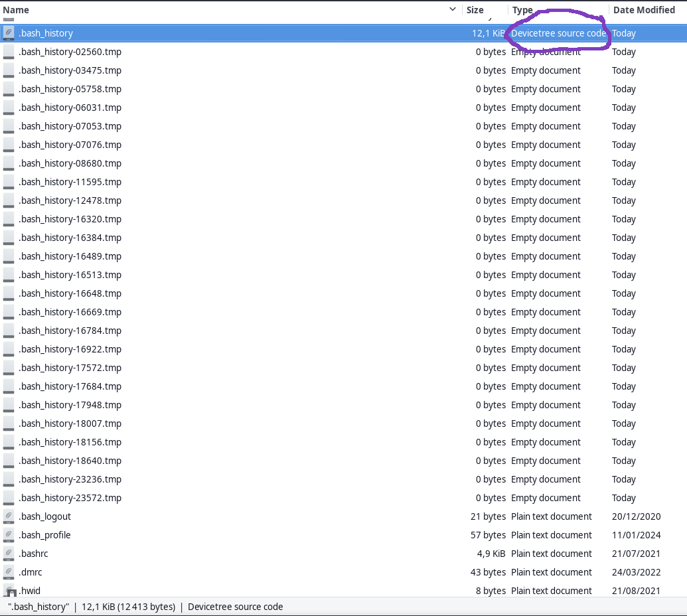Select the .bash_logout file name
Screen dimensions: 687x616
coord(44,516)
